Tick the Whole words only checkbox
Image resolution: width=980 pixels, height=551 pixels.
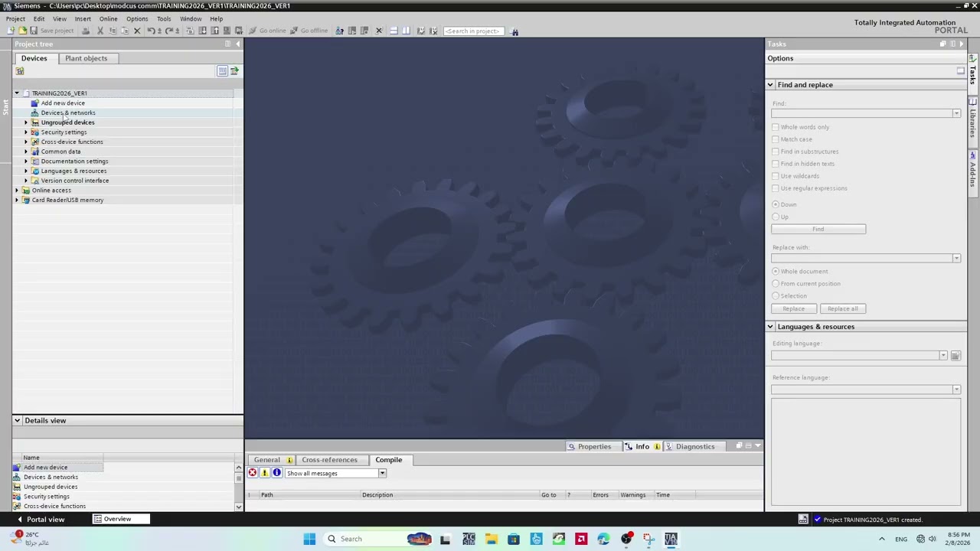click(776, 127)
